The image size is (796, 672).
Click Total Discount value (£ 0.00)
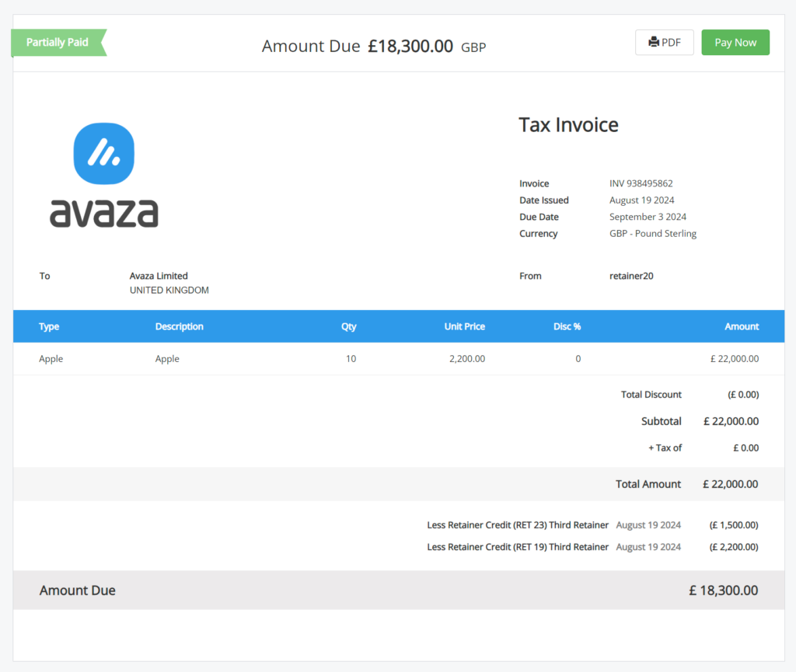click(743, 395)
